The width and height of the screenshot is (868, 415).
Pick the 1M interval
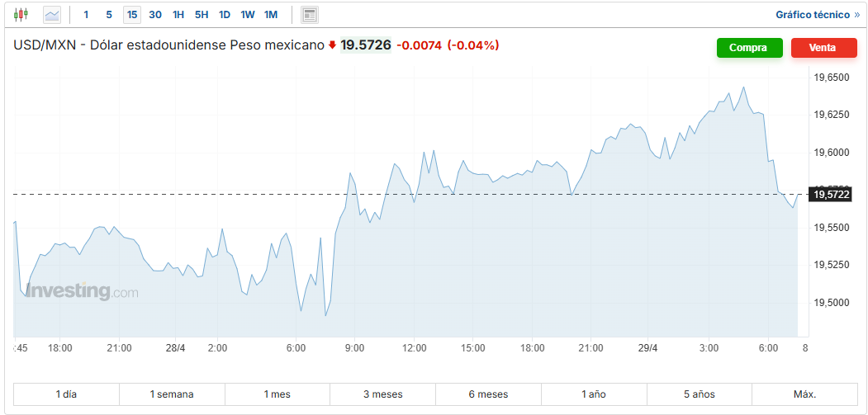[271, 15]
